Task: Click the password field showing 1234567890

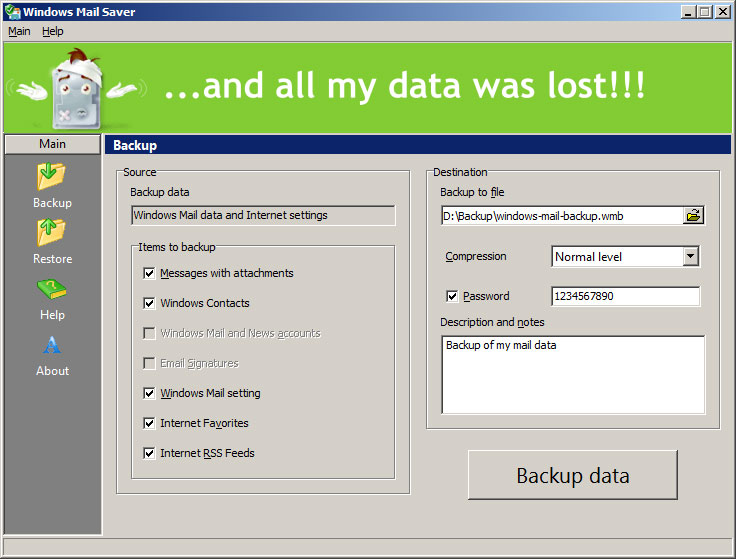Action: (625, 296)
